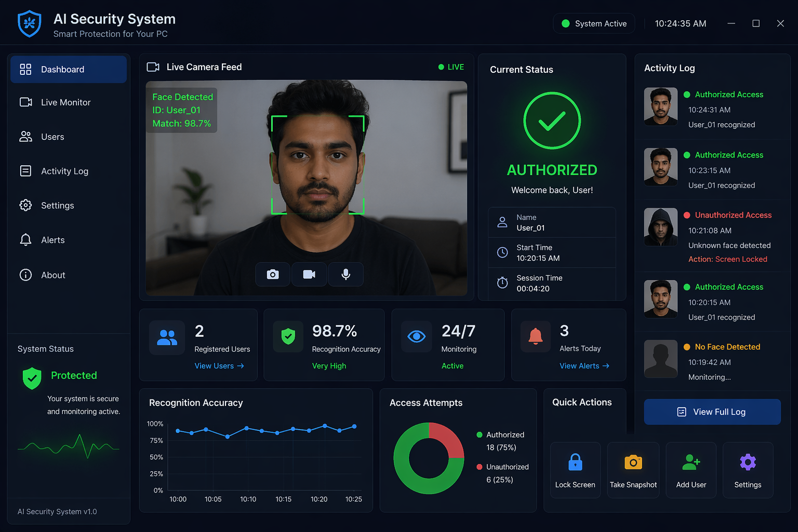798x532 pixels.
Task: Select the No Face Detected silhouette thumbnail
Action: [661, 359]
